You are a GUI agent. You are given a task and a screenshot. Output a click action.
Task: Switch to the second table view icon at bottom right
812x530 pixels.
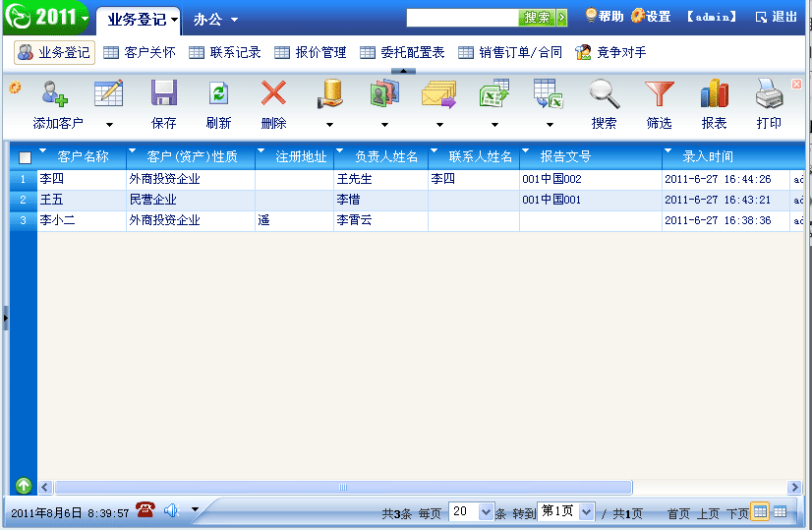tap(780, 511)
